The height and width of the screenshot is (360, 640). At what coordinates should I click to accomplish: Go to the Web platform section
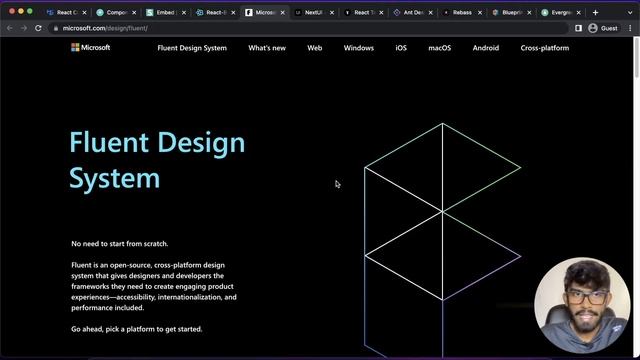[315, 48]
